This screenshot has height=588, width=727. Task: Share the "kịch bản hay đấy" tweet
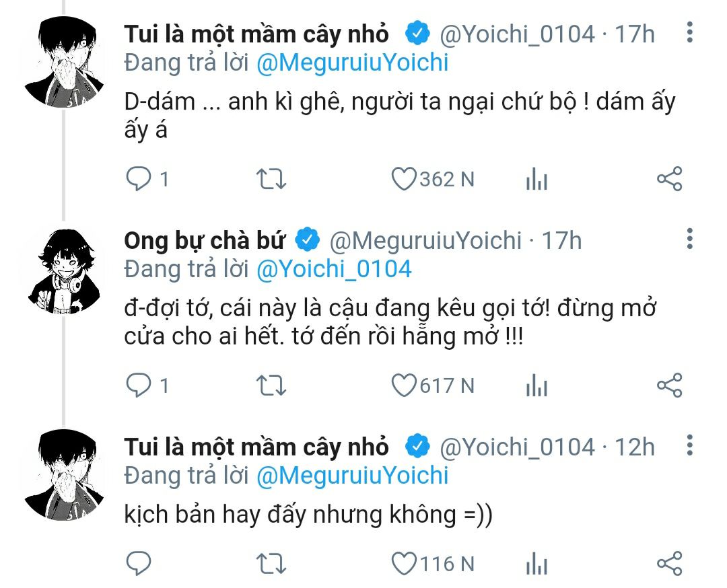tap(669, 564)
